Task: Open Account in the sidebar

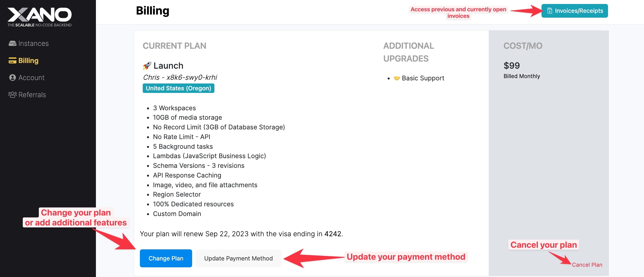Action: tap(27, 78)
